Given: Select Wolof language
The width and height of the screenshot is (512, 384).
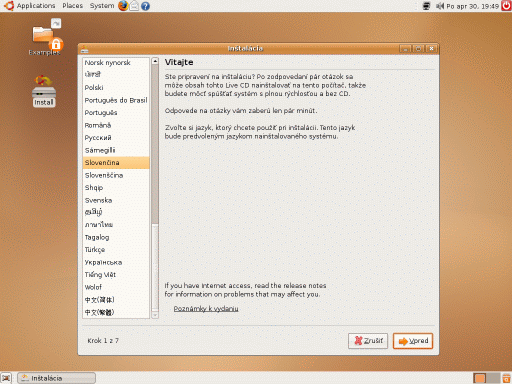Looking at the screenshot, I should coord(116,287).
